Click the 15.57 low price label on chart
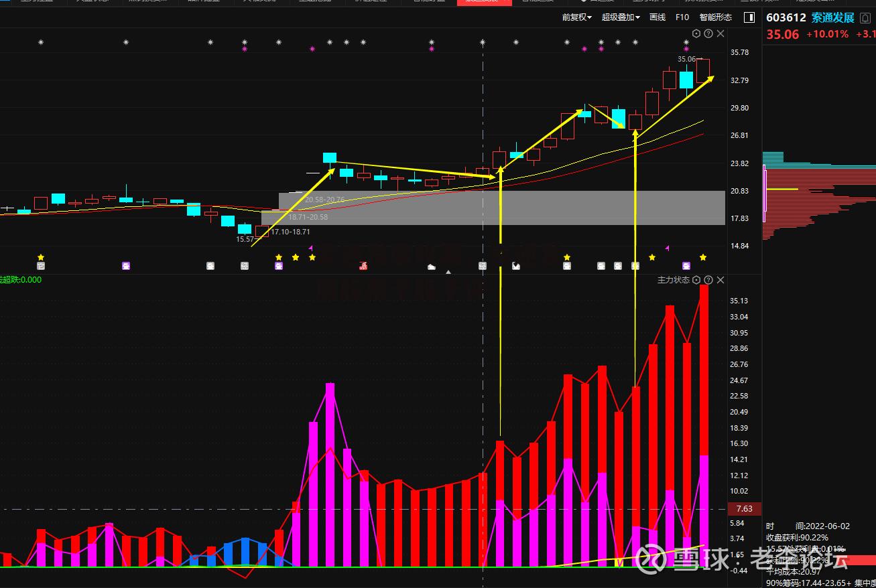The image size is (876, 588). [x=245, y=239]
